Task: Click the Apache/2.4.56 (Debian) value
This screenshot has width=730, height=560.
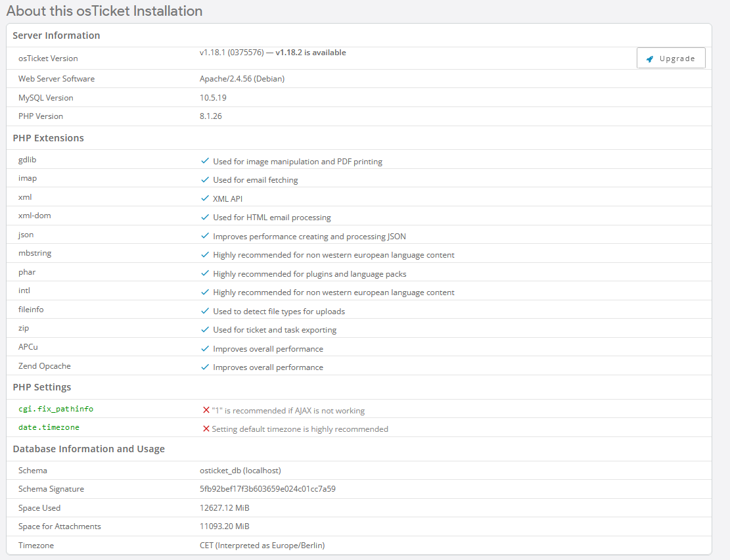Action: coord(242,79)
